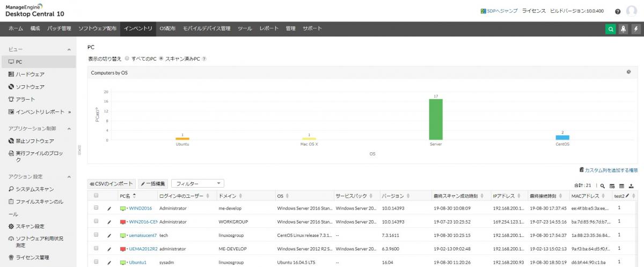Sort table by PC名 column header
This screenshot has width=644, height=267.
point(127,196)
